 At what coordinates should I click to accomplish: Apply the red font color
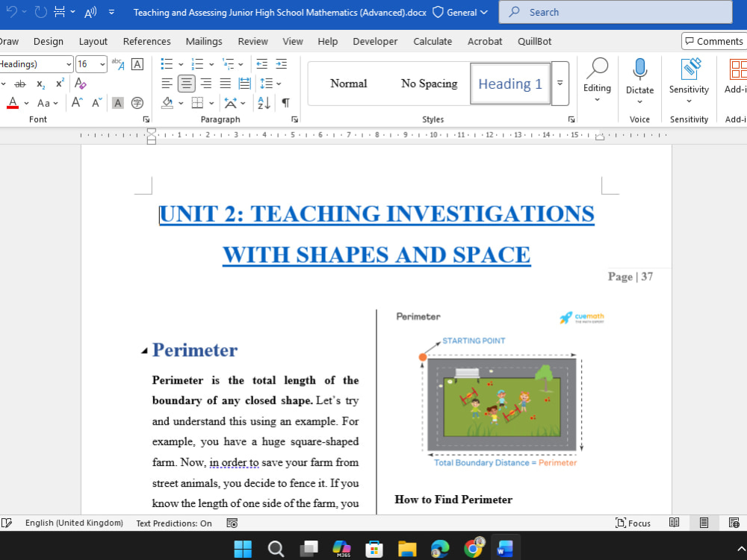click(x=13, y=103)
